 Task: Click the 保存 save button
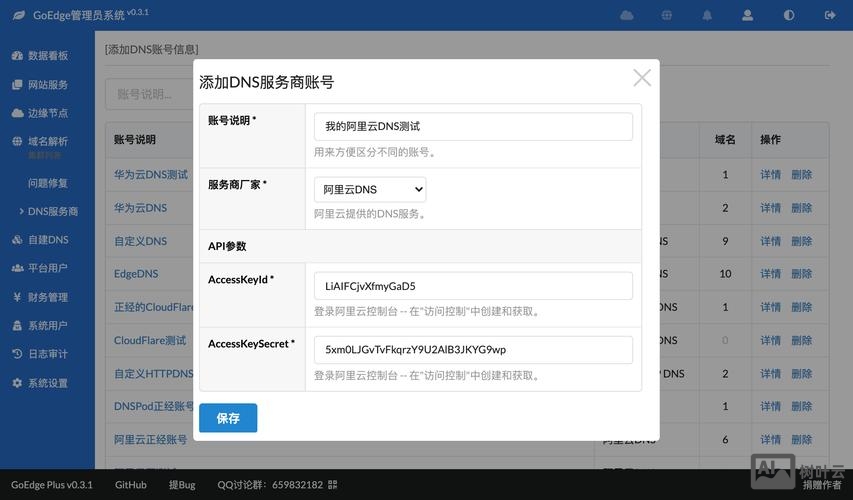228,418
